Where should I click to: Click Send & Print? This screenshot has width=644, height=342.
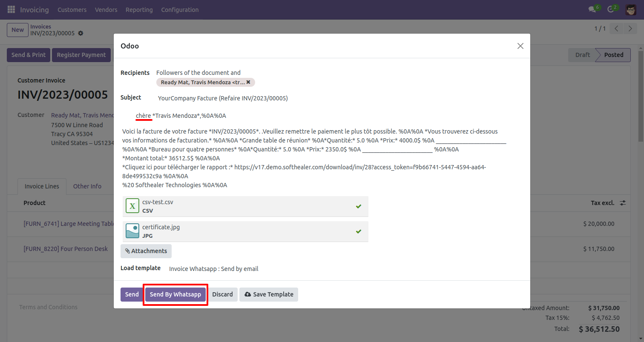(29, 55)
